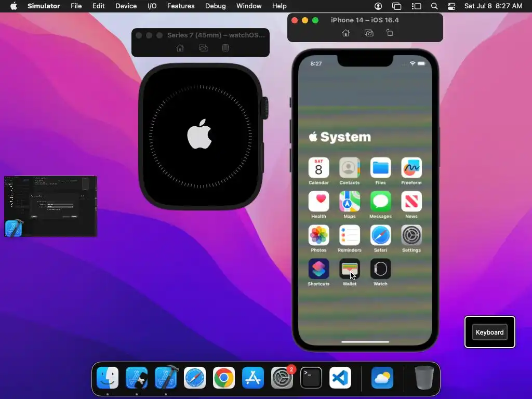Open the Simulator icon in the Dock
The width and height of the screenshot is (532, 399).
click(137, 378)
